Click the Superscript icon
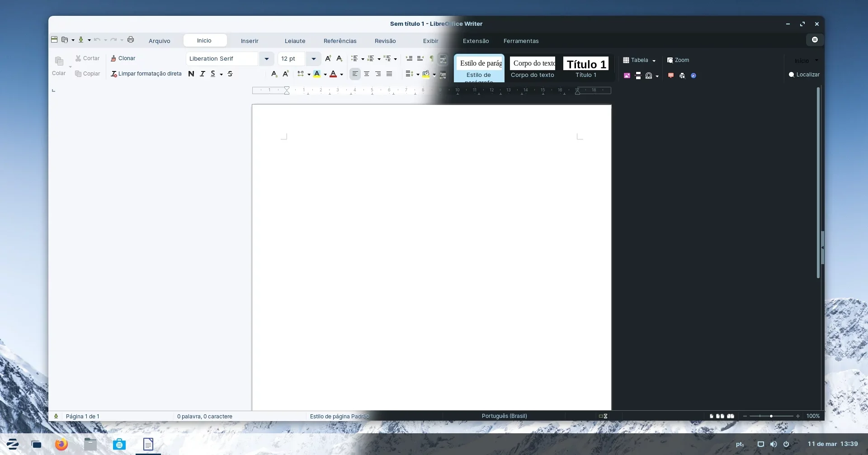This screenshot has height=455, width=868. [x=285, y=74]
